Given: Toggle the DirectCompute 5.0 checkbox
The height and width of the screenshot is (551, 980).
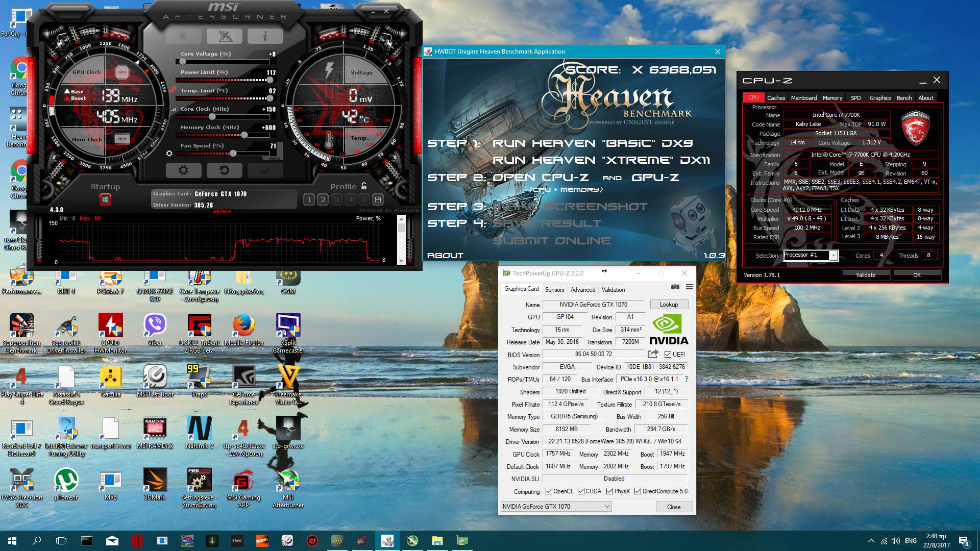Looking at the screenshot, I should (638, 491).
